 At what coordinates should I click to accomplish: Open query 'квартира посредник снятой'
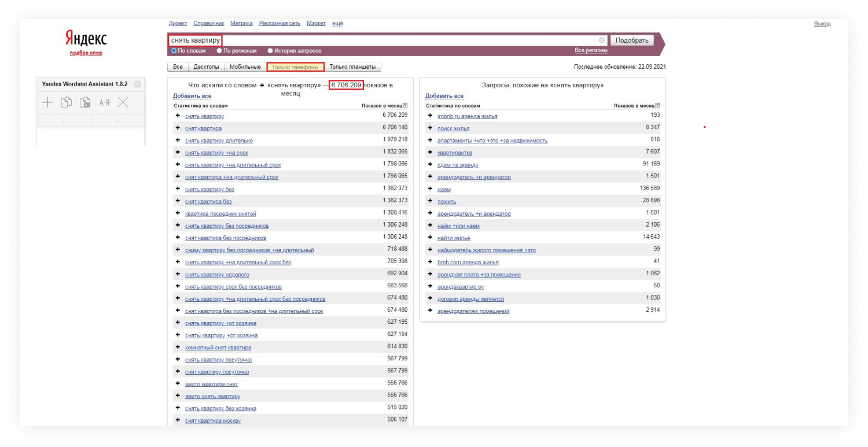220,214
